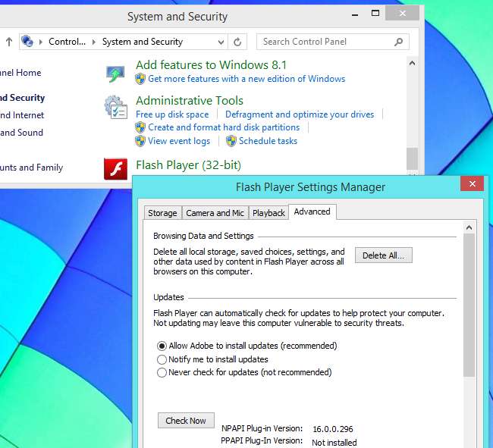Click the up arrow navigation button
493x448 pixels.
[x=8, y=42]
